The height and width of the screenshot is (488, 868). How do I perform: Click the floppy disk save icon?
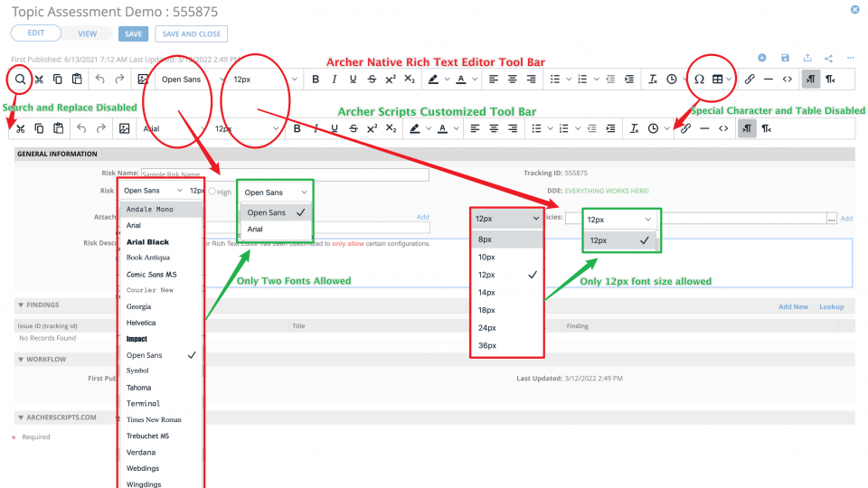click(785, 58)
